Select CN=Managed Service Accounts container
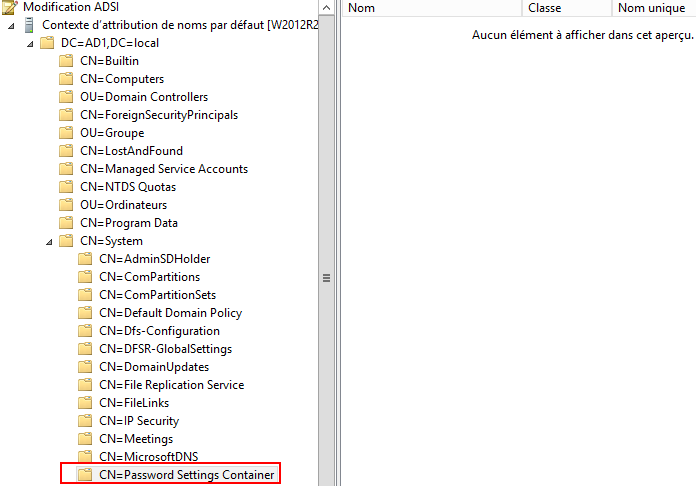Image resolution: width=696 pixels, height=486 pixels. (x=164, y=169)
